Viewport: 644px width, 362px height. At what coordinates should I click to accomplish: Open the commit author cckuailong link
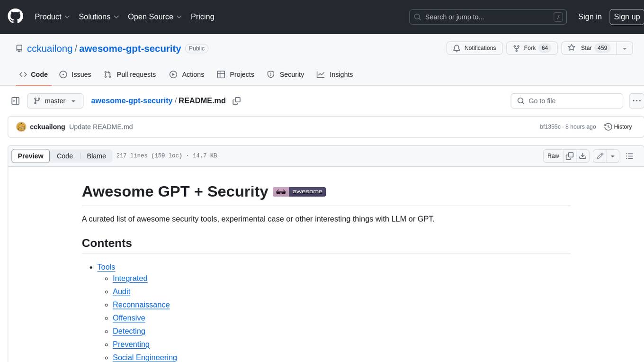[47, 127]
